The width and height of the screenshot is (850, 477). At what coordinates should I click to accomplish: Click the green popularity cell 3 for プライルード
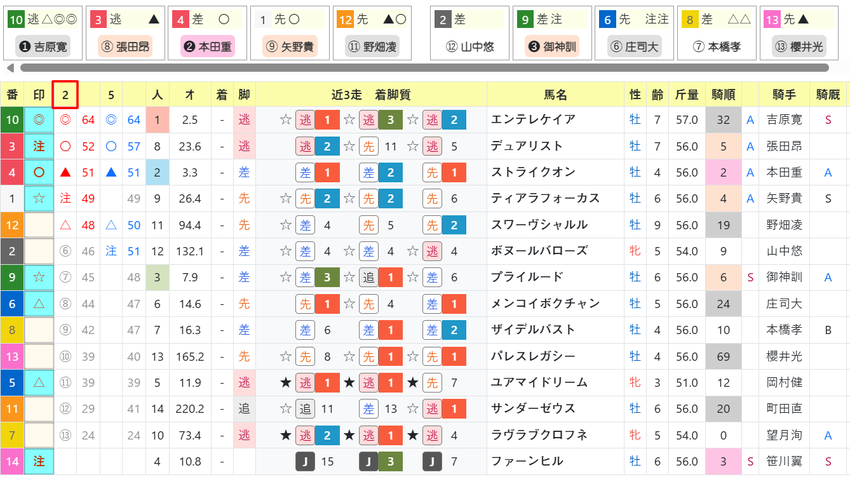point(157,278)
